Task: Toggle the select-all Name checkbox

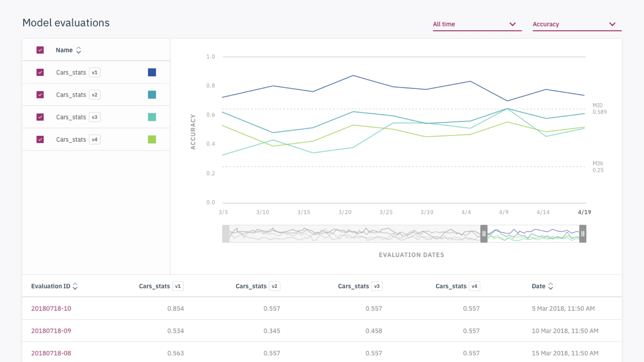Action: pyautogui.click(x=40, y=50)
